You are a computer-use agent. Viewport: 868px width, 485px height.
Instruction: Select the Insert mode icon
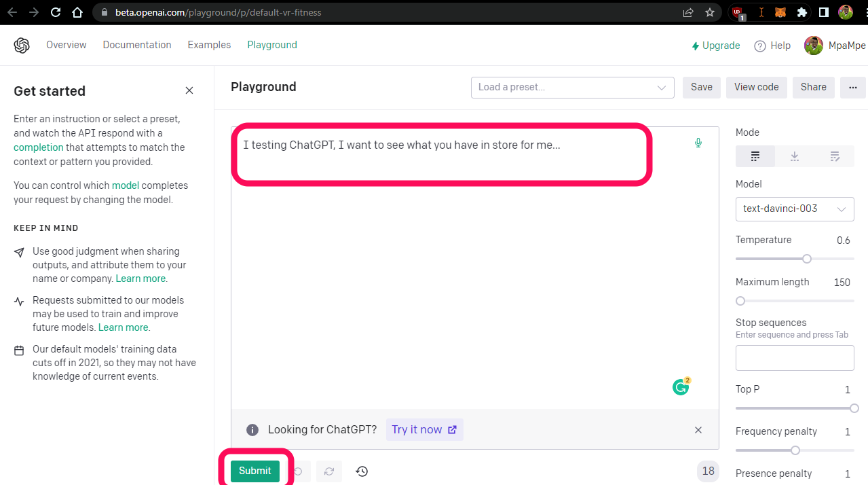(795, 156)
